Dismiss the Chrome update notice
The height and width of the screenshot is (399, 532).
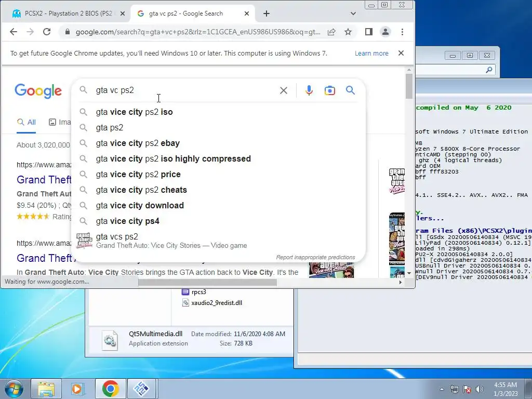coord(401,54)
